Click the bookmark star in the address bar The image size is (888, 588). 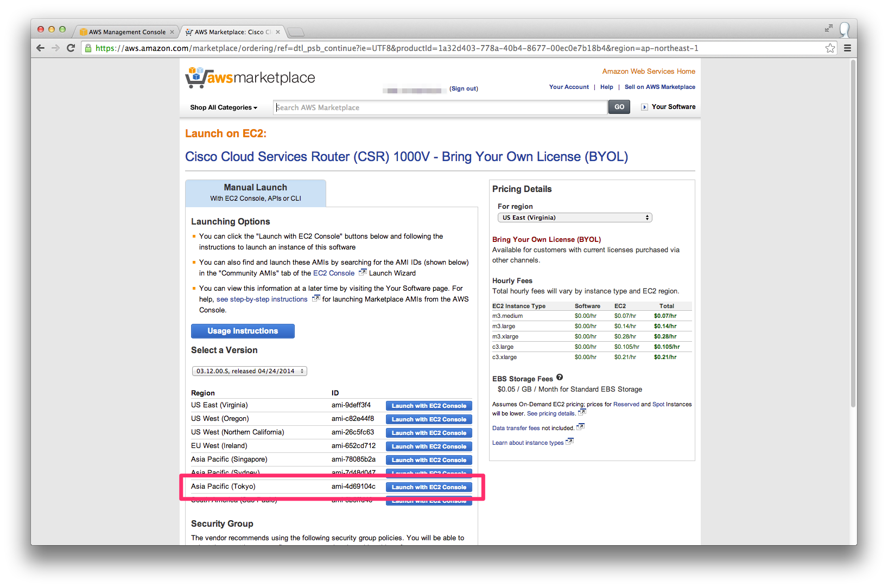[830, 48]
